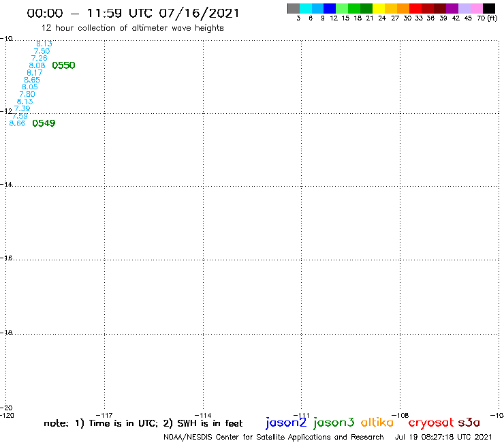504x443 pixels.
Task: Click the green time label 0550
Action: point(63,65)
